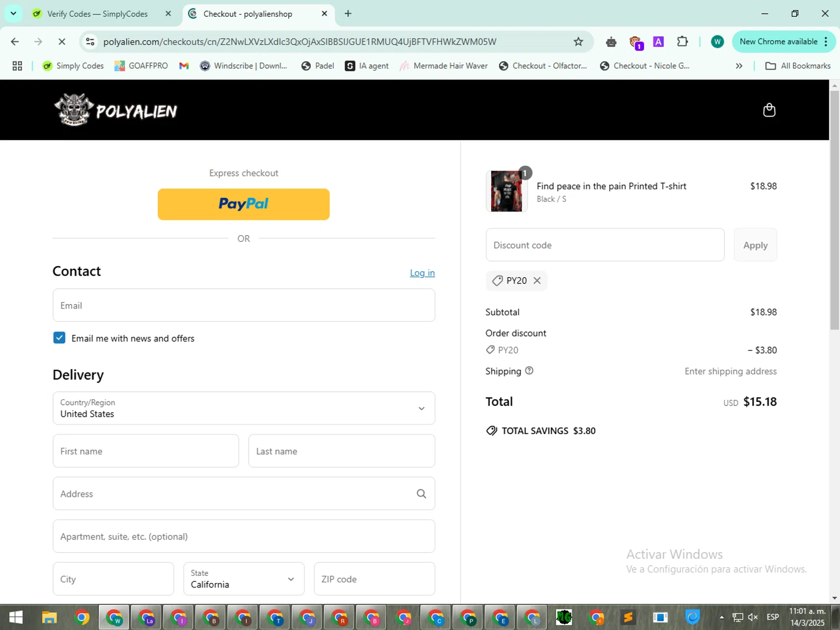Close the Checkout polyalienshop tab

tap(324, 13)
